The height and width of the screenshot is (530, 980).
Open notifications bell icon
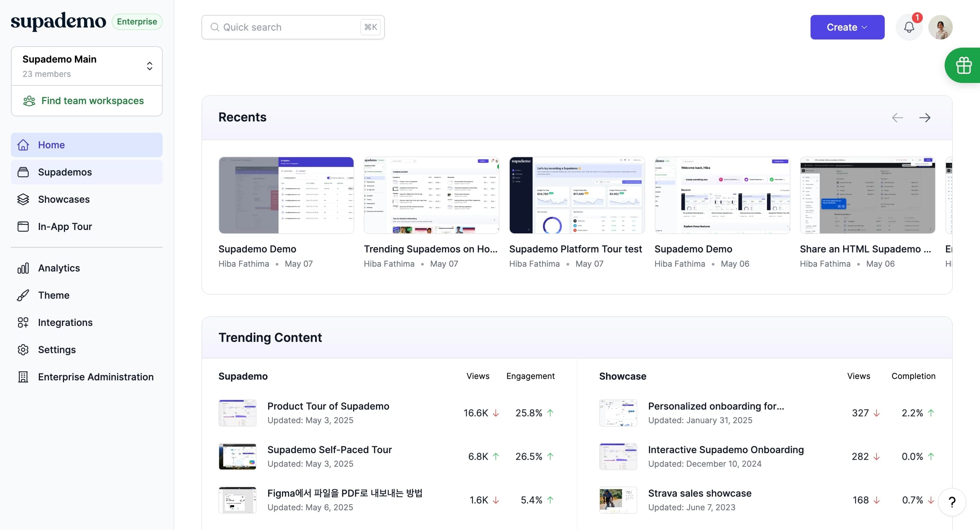tap(909, 27)
